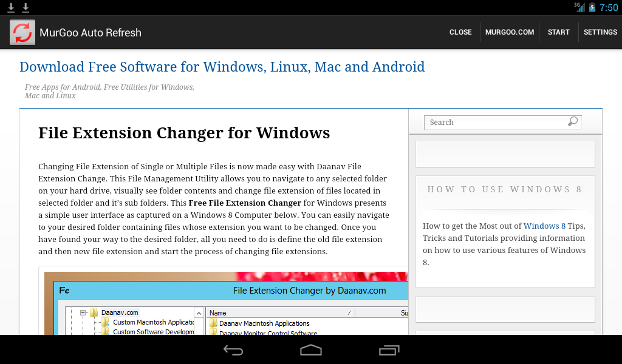Click the Daanav.com folder icon in tree
The image size is (622, 364).
pyautogui.click(x=94, y=312)
